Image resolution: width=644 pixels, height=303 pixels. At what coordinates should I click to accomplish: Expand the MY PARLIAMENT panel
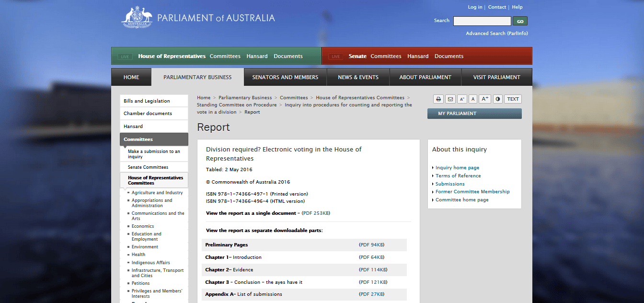tap(474, 114)
